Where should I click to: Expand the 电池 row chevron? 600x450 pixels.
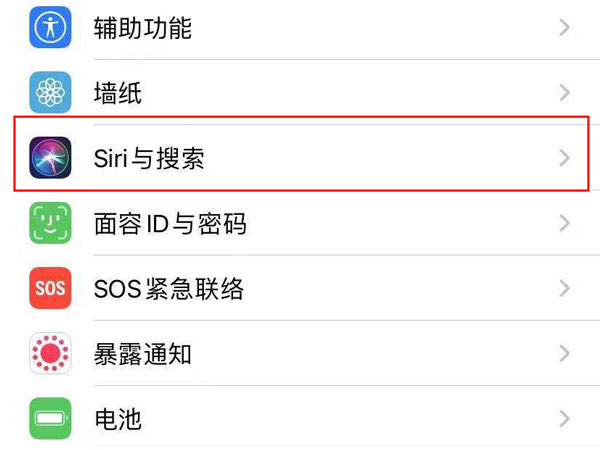pyautogui.click(x=565, y=419)
